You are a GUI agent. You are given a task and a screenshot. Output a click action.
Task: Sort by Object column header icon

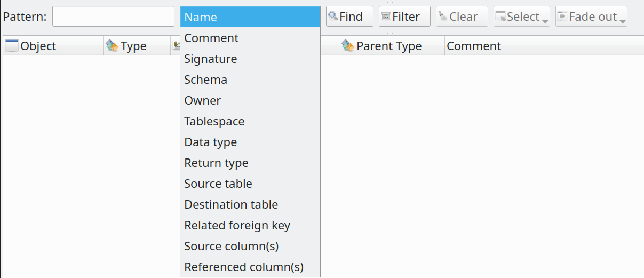(x=12, y=46)
